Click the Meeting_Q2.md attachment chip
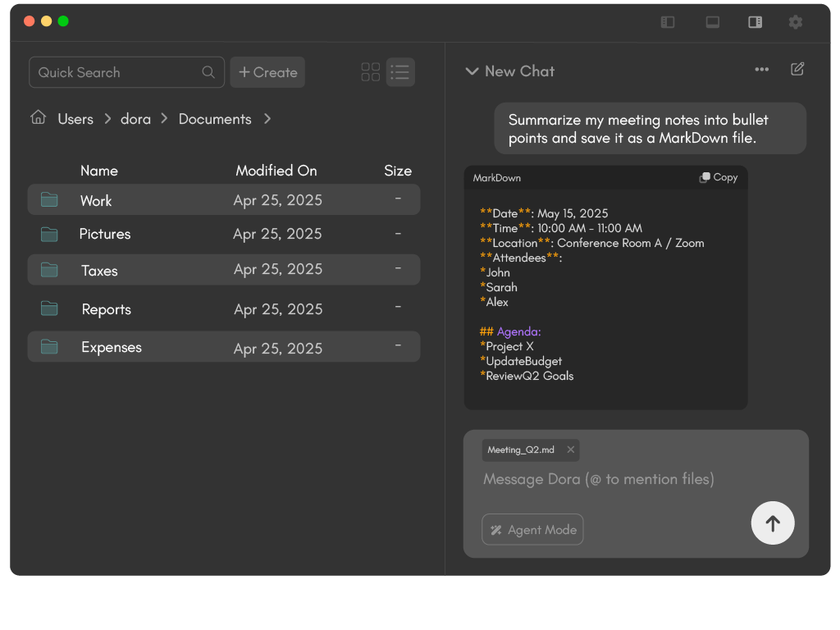 coord(531,450)
